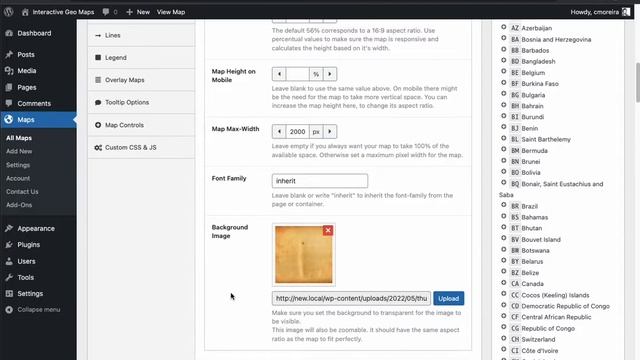Click the Plugins plug icon
This screenshot has width=640, height=360.
click(9, 244)
